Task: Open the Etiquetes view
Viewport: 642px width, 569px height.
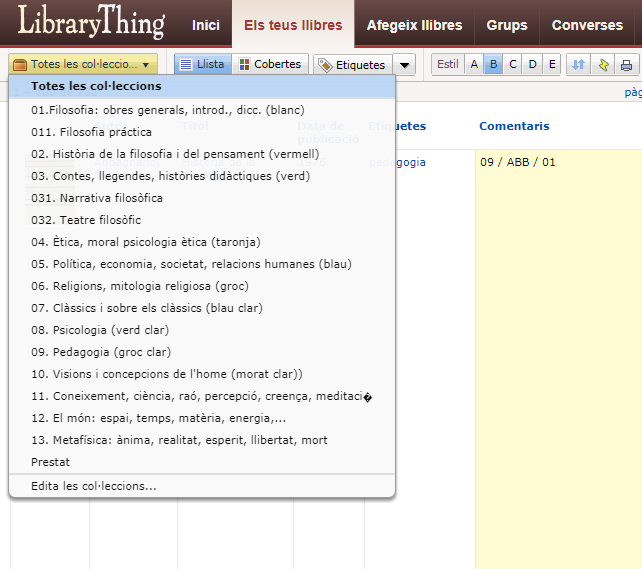Action: click(353, 65)
